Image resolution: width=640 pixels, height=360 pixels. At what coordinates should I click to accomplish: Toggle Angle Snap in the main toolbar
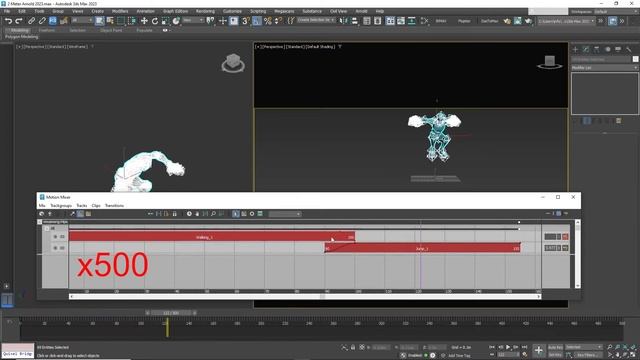tap(257, 21)
